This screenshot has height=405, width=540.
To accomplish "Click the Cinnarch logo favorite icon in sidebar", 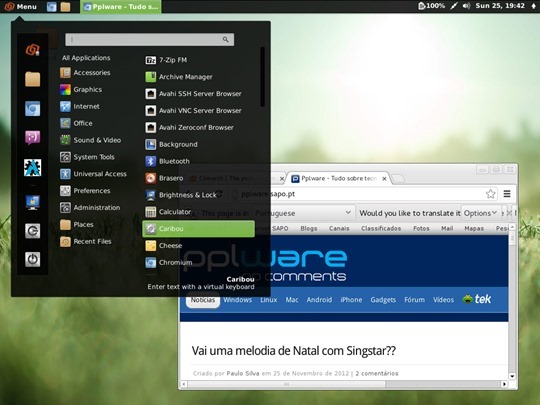I will 33,50.
